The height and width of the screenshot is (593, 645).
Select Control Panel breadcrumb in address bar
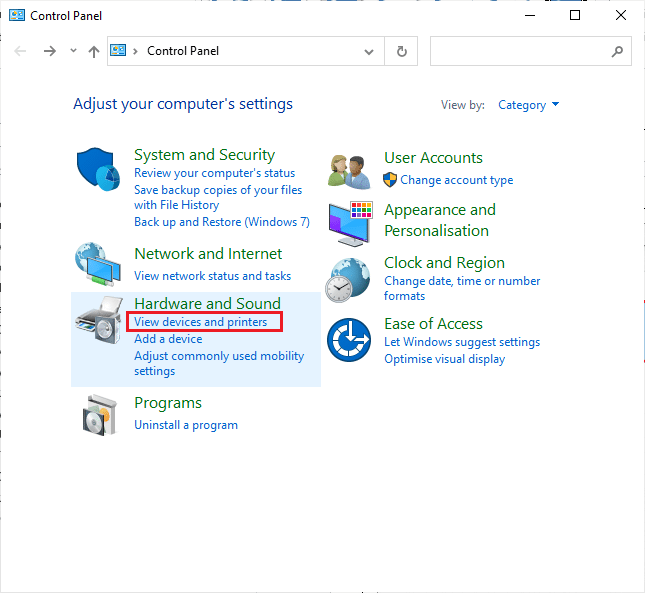[x=183, y=51]
